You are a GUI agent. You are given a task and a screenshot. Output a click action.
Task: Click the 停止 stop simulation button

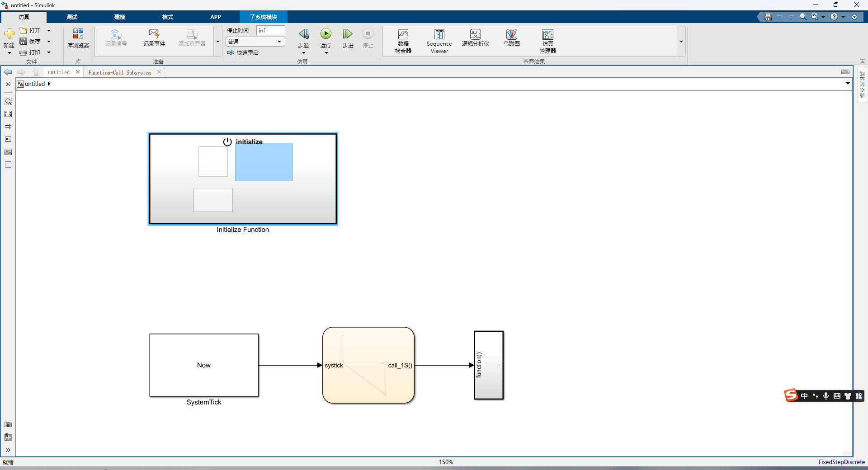(x=368, y=34)
